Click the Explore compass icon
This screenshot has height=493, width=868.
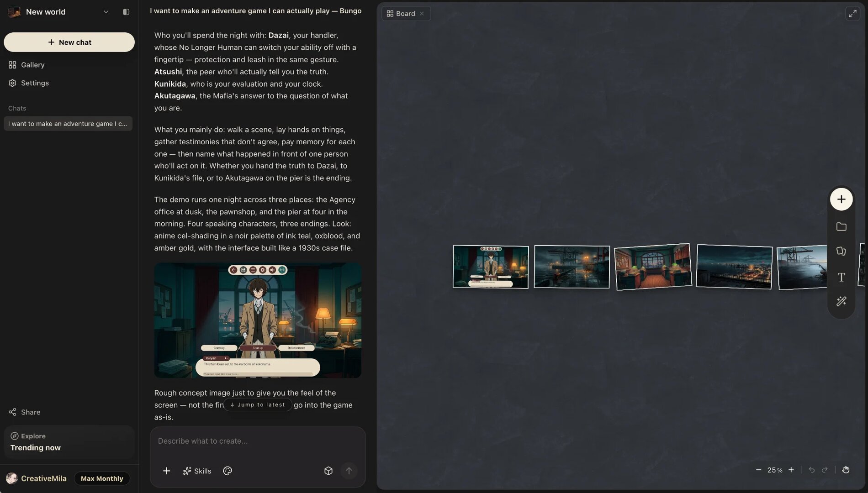pos(15,436)
